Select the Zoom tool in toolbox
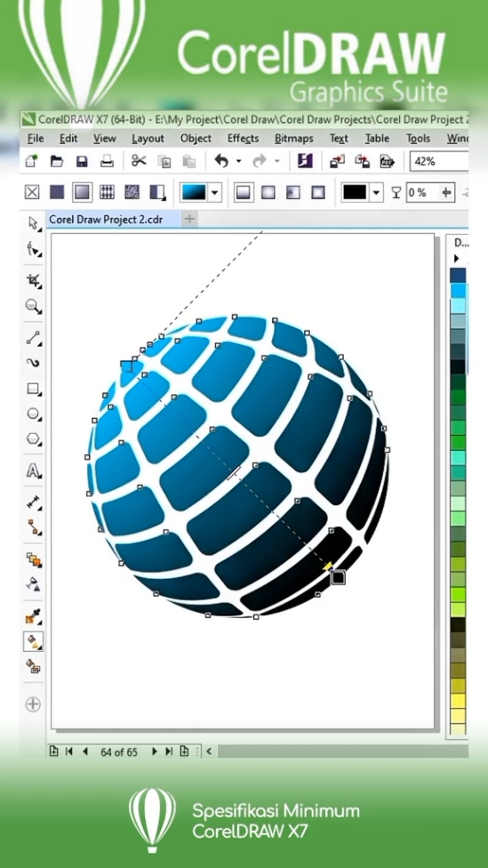This screenshot has width=488, height=868. 34,306
